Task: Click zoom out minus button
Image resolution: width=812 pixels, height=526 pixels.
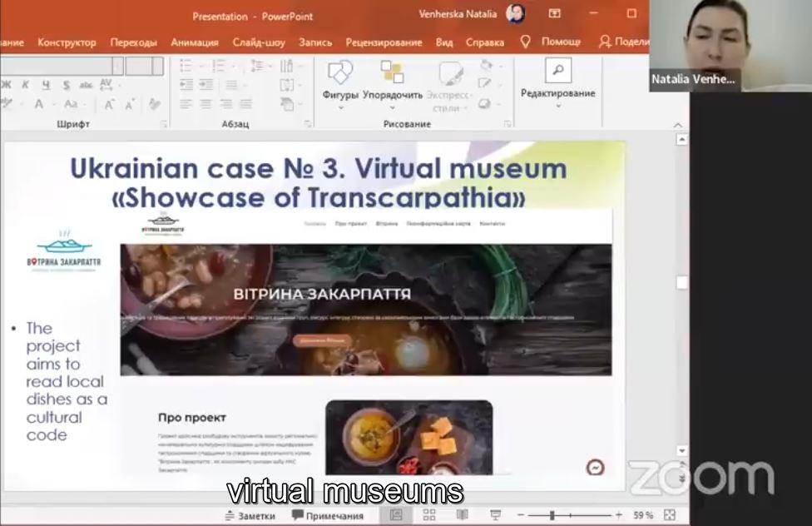Action: (521, 515)
